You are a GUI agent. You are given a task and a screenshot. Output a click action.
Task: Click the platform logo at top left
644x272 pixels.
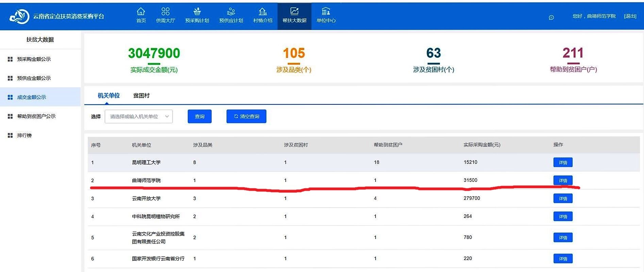coord(19,16)
